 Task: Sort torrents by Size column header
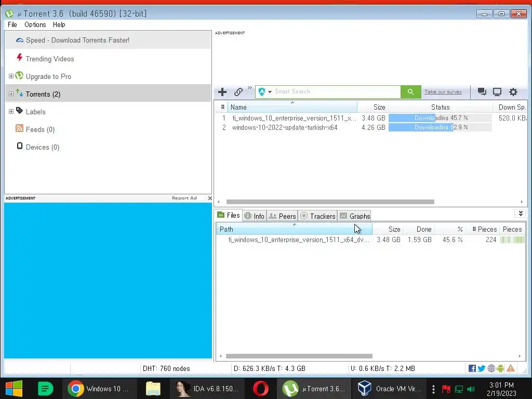[x=373, y=107]
